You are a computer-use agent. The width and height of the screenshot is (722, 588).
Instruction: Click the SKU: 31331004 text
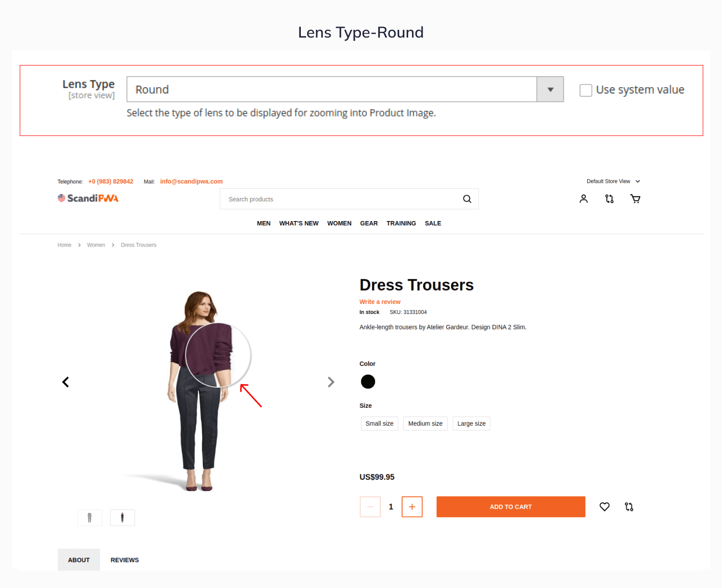tap(408, 312)
